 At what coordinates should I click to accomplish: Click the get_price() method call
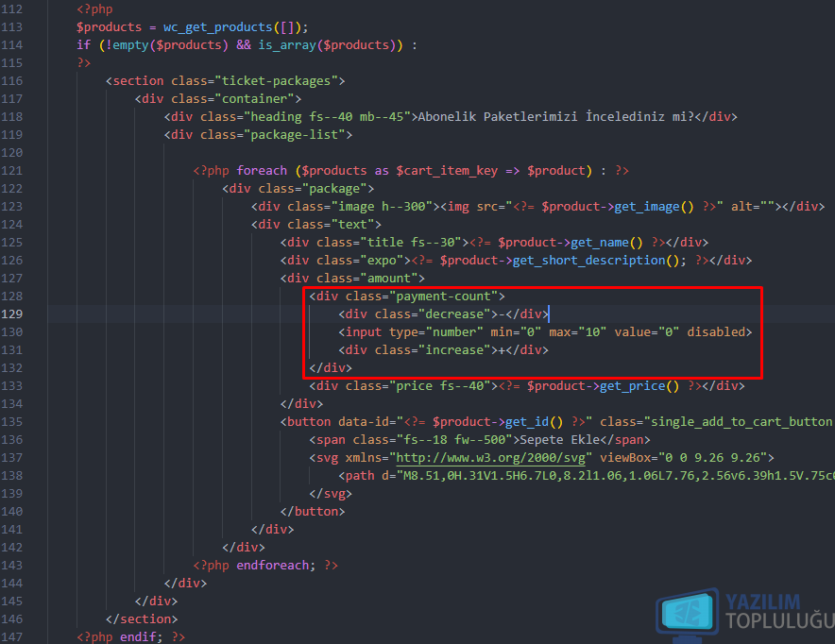tap(639, 386)
